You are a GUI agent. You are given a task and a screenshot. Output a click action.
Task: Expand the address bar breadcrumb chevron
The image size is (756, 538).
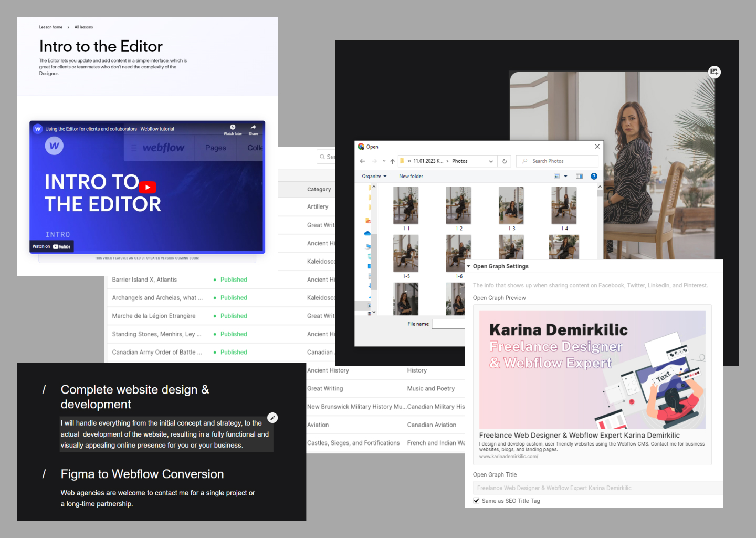(x=490, y=161)
